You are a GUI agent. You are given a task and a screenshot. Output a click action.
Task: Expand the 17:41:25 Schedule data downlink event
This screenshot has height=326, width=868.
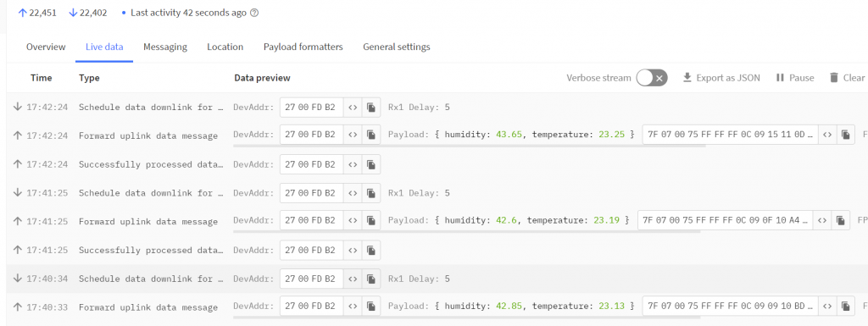tap(152, 193)
